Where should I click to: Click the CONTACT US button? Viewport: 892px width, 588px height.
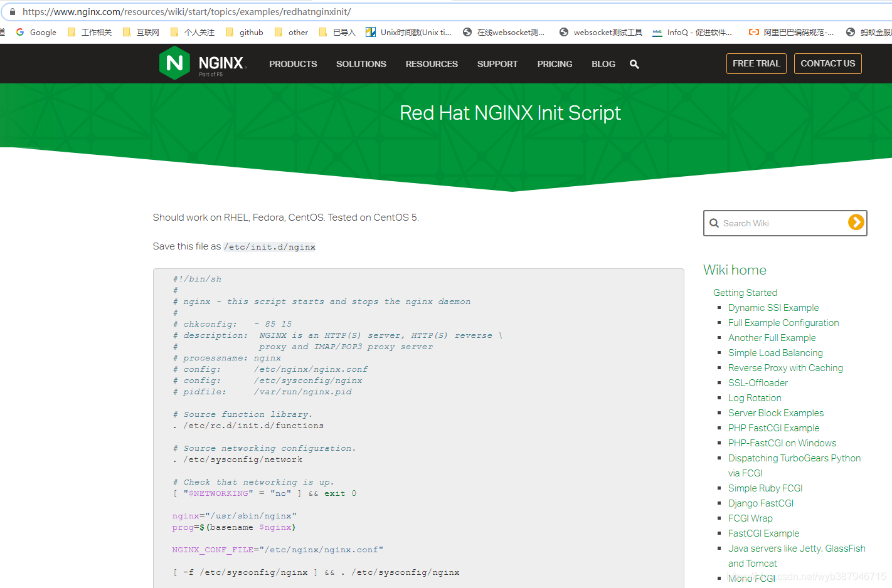[827, 63]
